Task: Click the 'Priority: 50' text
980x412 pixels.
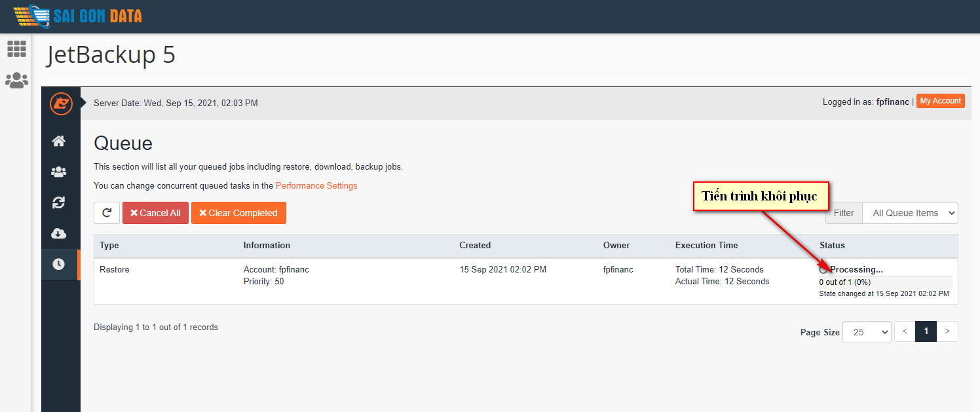Action: [263, 281]
